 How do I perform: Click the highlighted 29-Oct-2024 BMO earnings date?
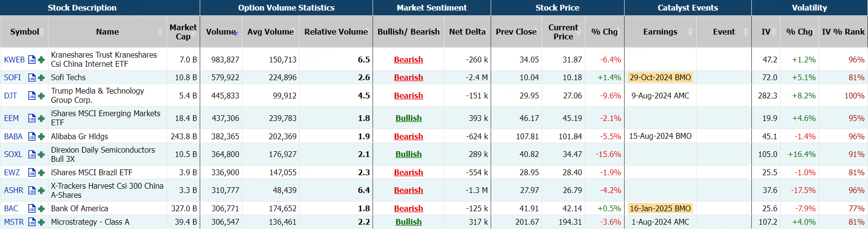[660, 77]
